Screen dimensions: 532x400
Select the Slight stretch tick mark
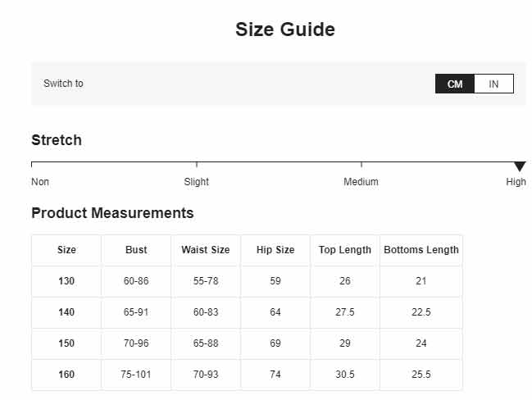[197, 165]
